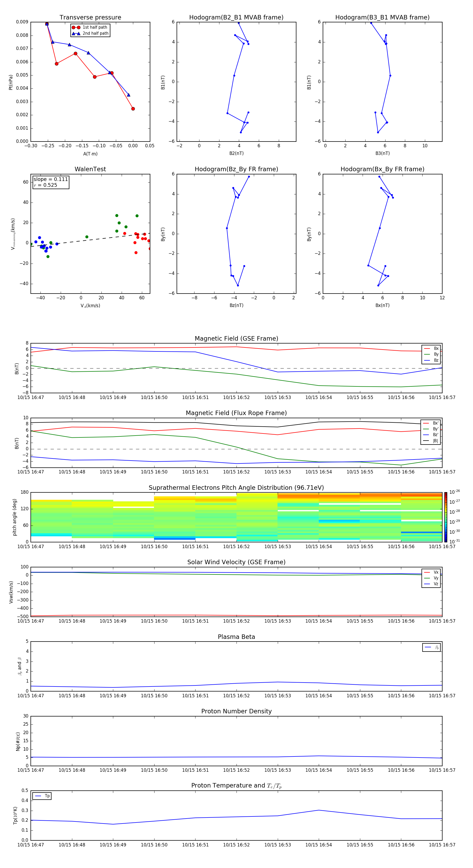
Task: Click 'Vx' legend entry in velocity plot
Action: click(x=431, y=572)
